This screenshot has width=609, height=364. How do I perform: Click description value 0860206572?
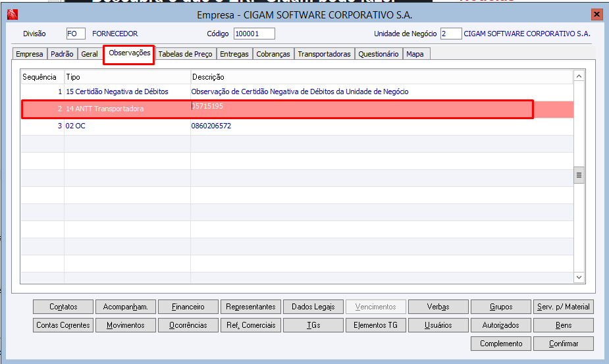pos(211,126)
